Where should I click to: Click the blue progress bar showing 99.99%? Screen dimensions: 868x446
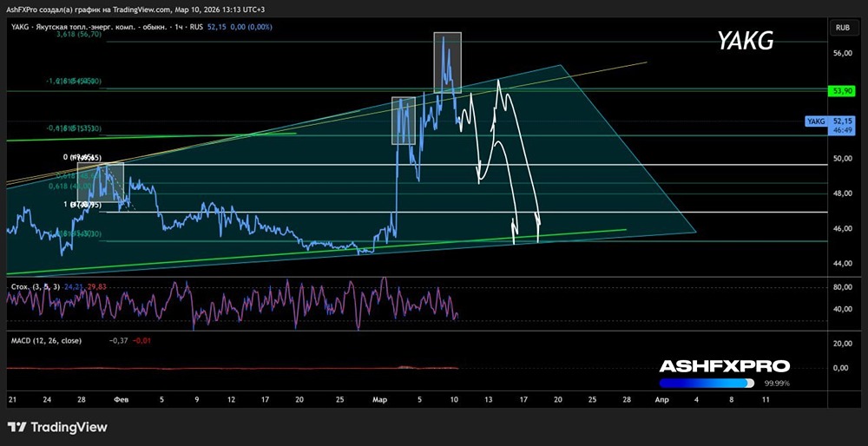tap(707, 384)
